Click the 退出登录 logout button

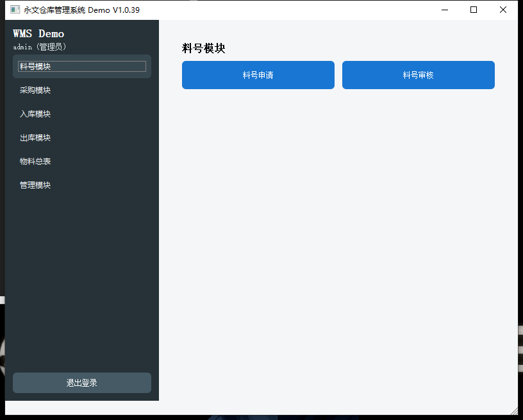click(82, 383)
